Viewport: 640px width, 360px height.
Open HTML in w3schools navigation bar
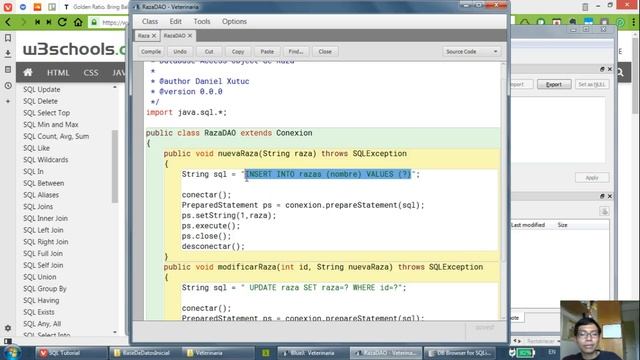tap(58, 73)
